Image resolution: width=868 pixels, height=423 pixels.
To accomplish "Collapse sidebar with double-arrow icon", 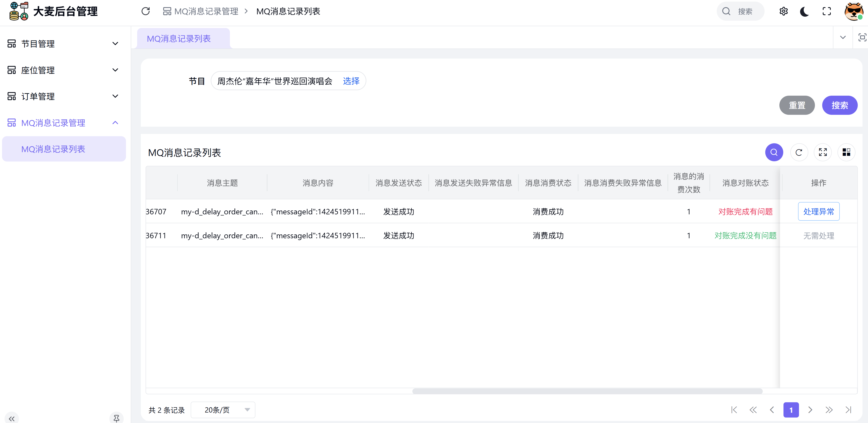I will point(12,419).
